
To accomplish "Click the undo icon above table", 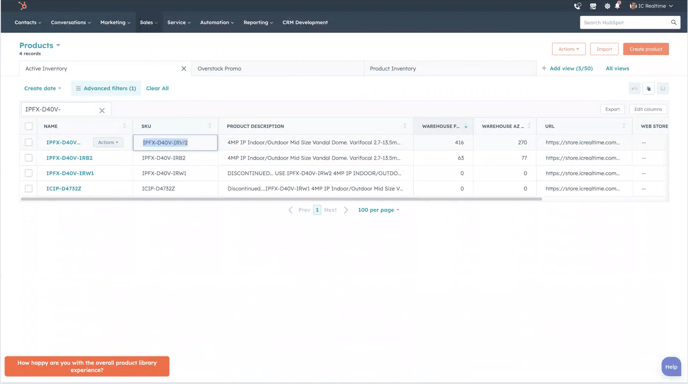I will point(634,89).
